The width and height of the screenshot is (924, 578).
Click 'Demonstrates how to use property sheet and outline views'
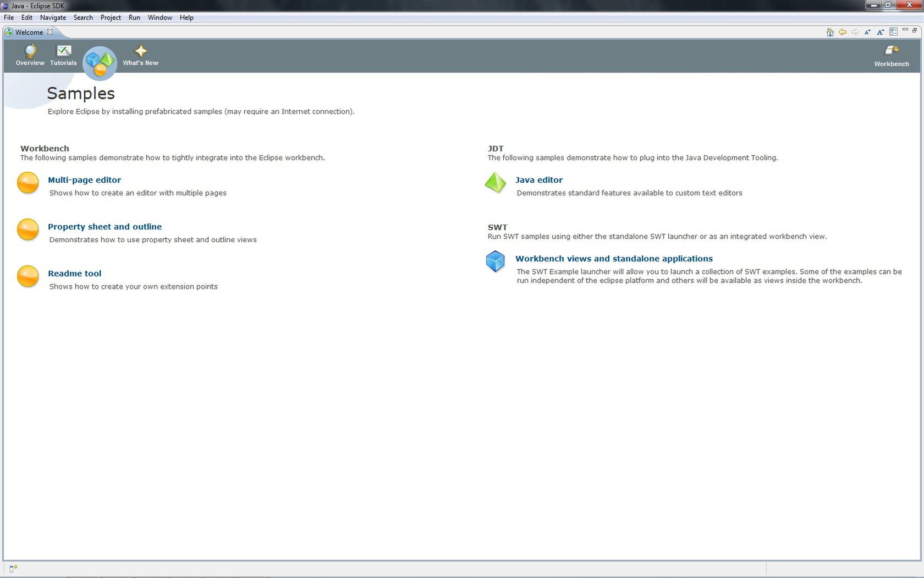pyautogui.click(x=153, y=240)
